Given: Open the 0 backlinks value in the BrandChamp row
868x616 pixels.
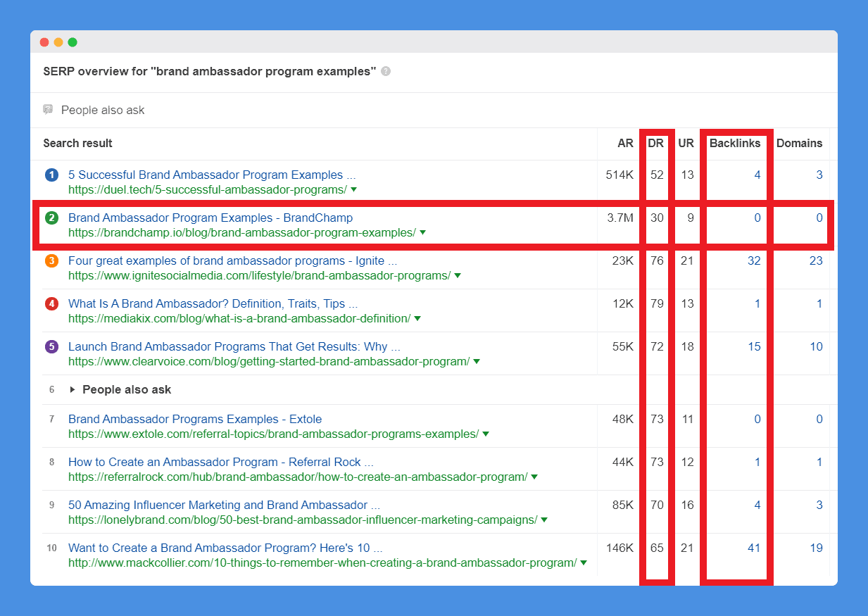Looking at the screenshot, I should pos(757,218).
